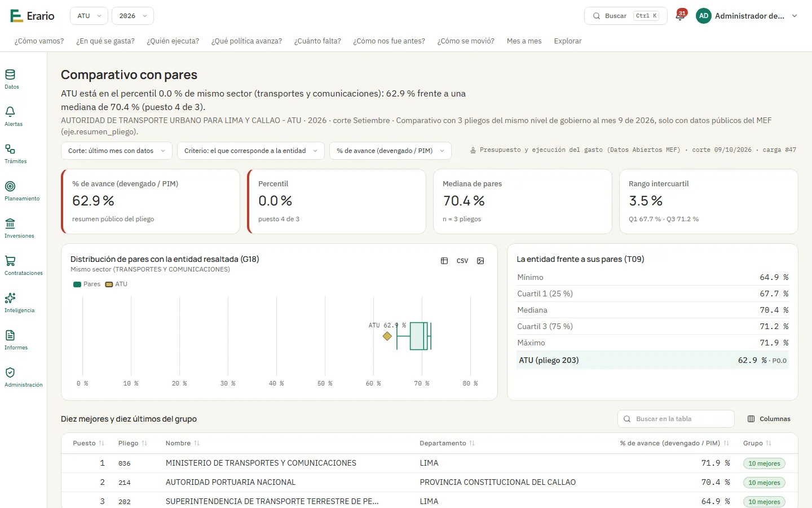Open notifications bell with 31 badge
Image resolution: width=812 pixels, height=508 pixels.
click(x=681, y=15)
